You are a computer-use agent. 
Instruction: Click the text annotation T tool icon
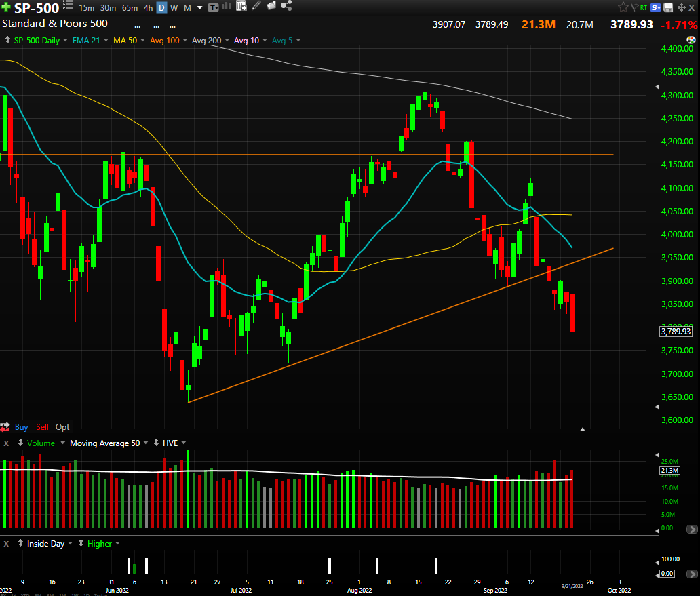[213, 7]
